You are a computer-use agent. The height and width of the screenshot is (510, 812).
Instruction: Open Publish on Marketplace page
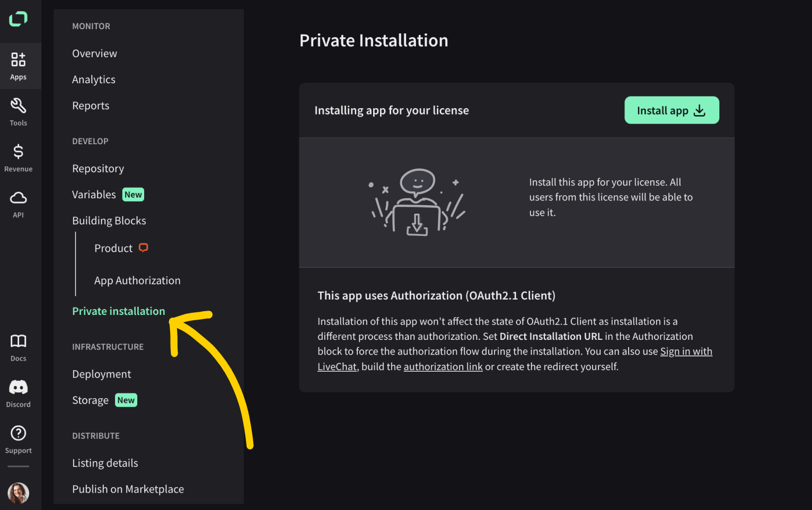click(x=128, y=489)
